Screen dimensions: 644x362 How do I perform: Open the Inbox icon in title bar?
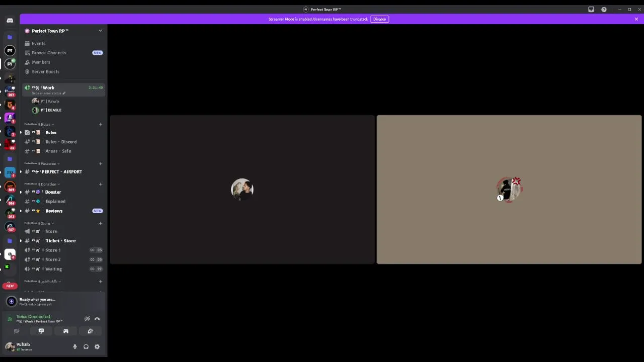pyautogui.click(x=591, y=10)
